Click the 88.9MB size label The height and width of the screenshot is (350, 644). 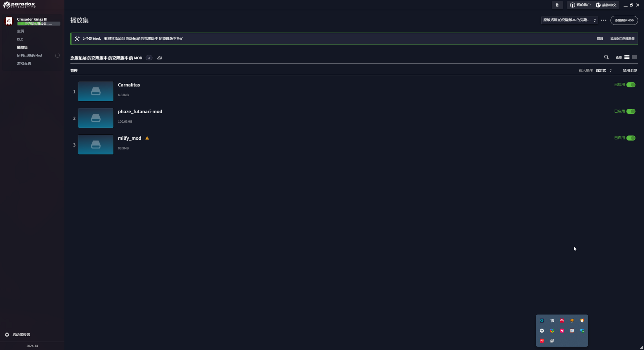tap(123, 148)
